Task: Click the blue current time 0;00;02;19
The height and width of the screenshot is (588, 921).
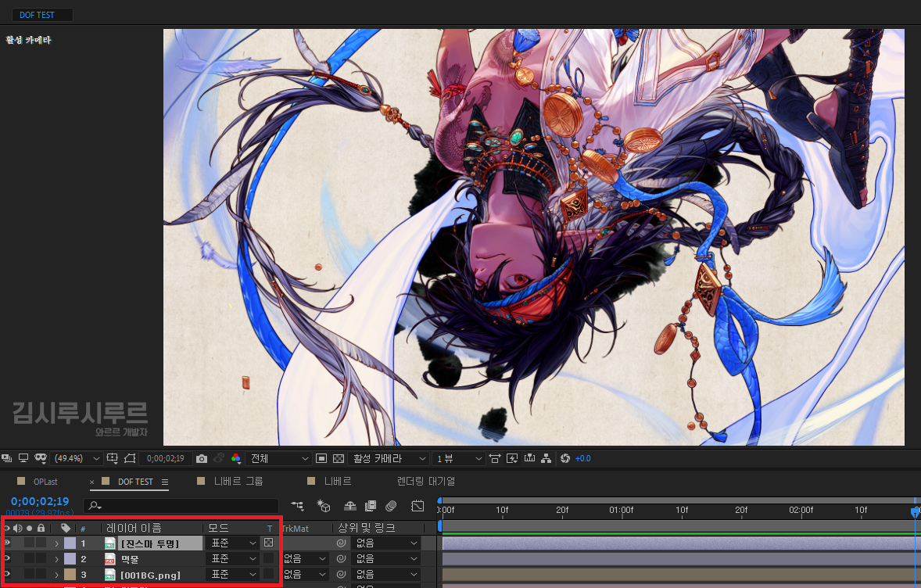Action: tap(40, 501)
